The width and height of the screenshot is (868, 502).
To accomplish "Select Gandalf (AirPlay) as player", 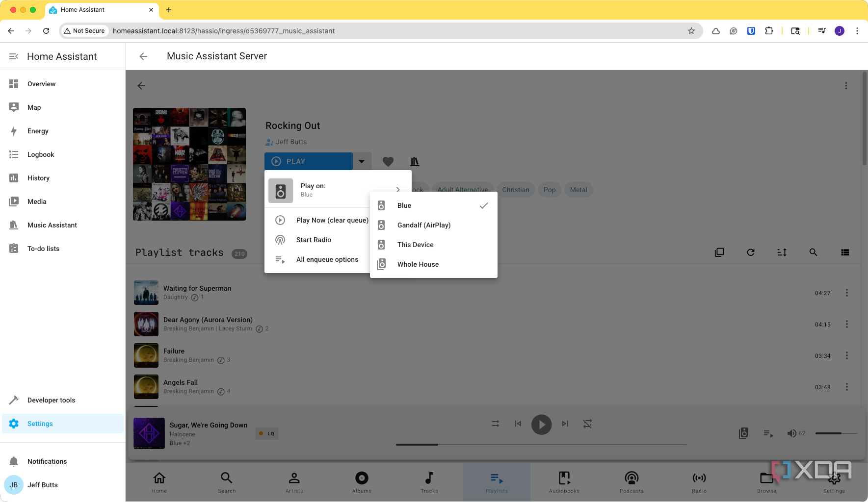I will [x=434, y=225].
